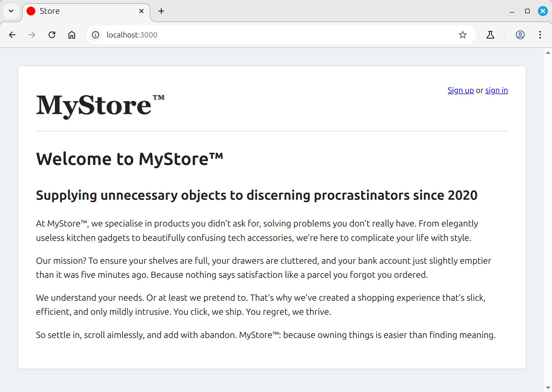View site information icon in address bar
The height and width of the screenshot is (392, 552).
pos(96,35)
